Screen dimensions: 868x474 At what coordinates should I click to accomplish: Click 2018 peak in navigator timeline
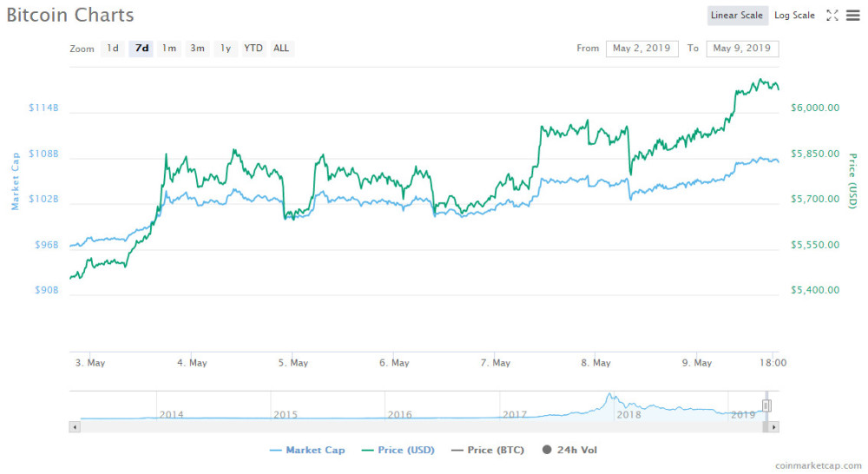(x=609, y=396)
